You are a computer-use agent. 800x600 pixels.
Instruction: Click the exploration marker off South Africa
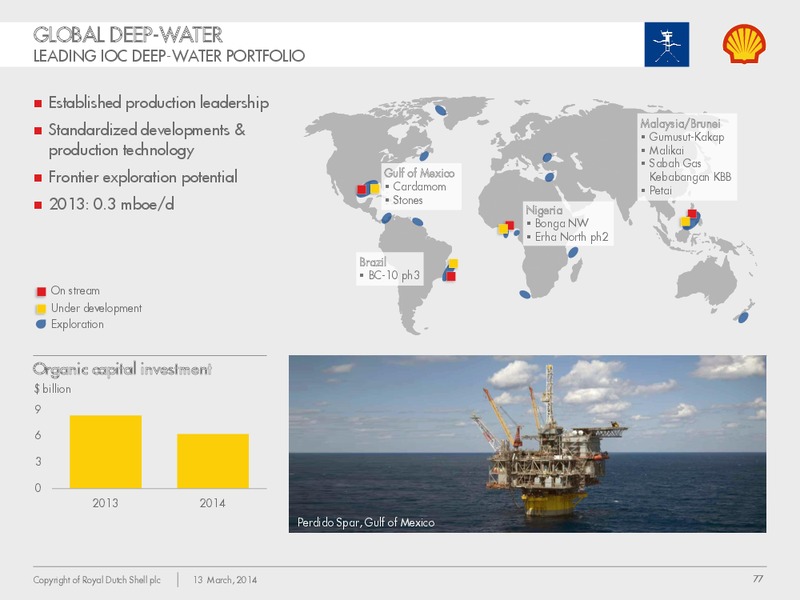525,294
